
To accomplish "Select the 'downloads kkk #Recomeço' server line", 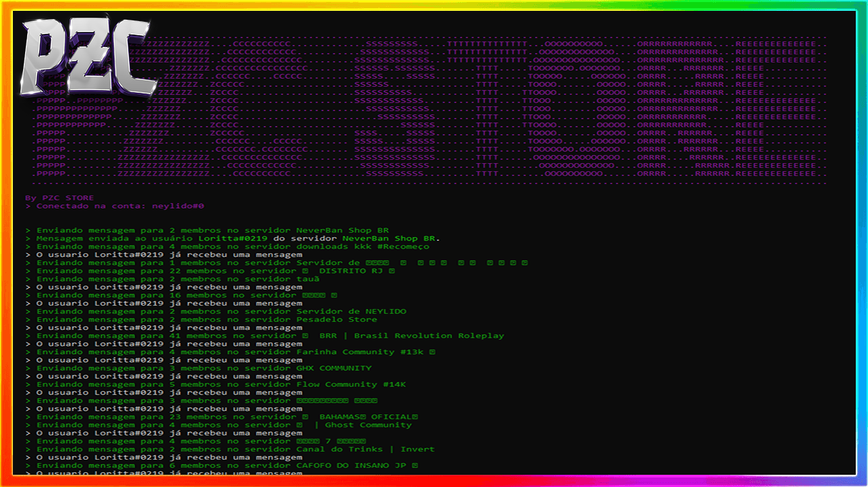I will [x=228, y=247].
